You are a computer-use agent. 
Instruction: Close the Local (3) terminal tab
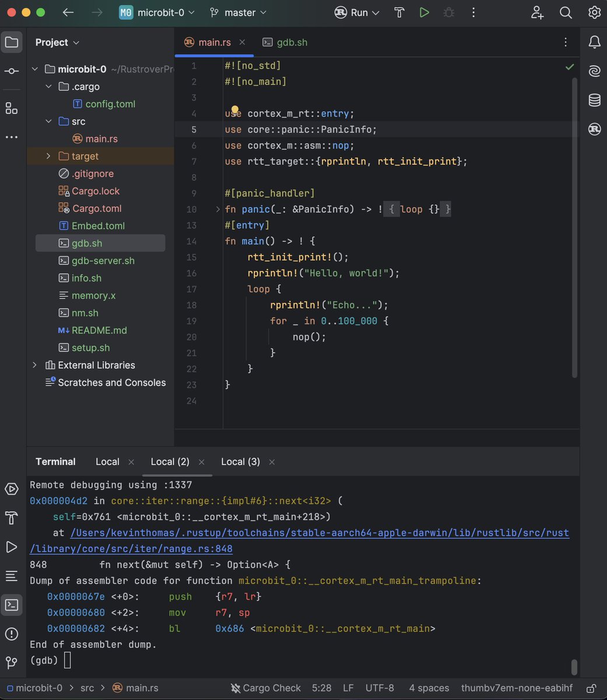pos(272,462)
